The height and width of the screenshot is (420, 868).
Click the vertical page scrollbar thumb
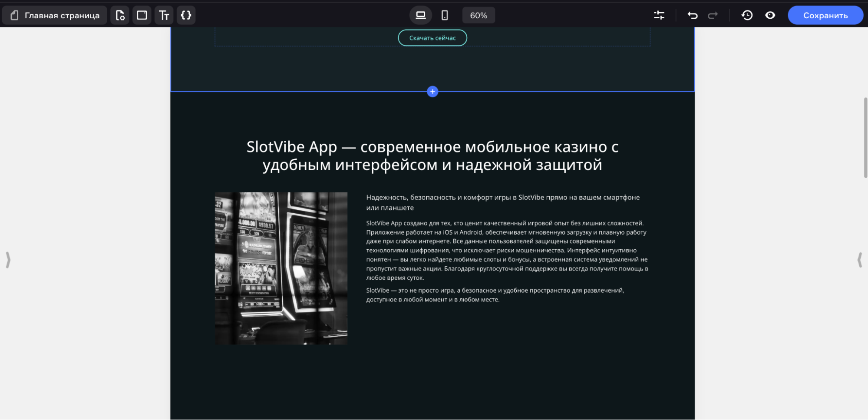[x=865, y=138]
